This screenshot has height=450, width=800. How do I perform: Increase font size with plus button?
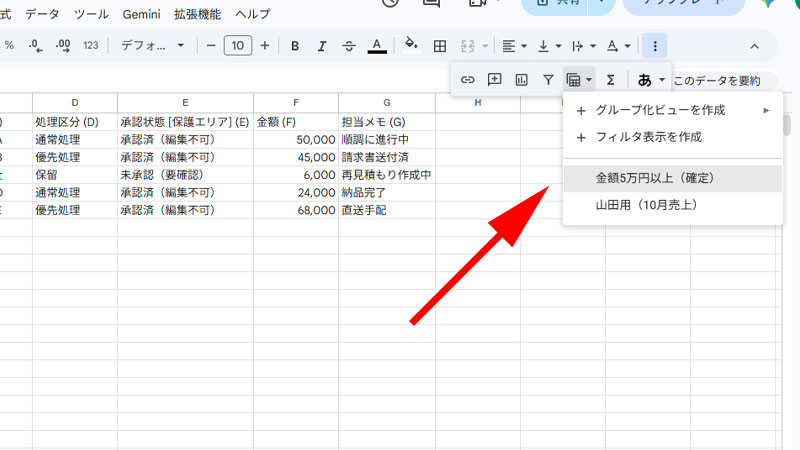point(264,46)
